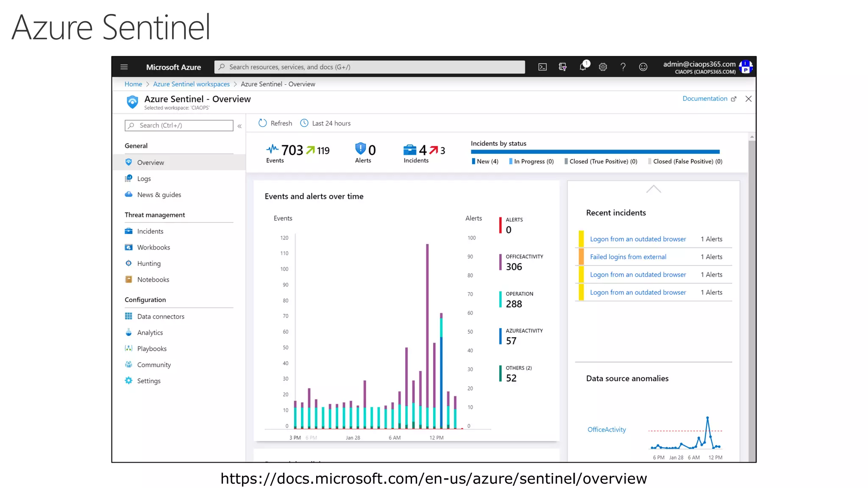The height and width of the screenshot is (488, 868).
Task: Click the Alerts shield icon
Action: [360, 149]
